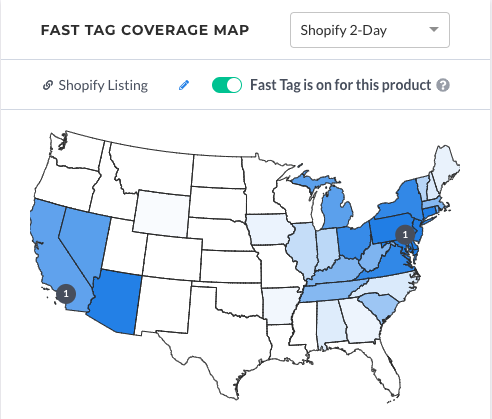Select New York state on the map
492x419 pixels.
coord(400,202)
